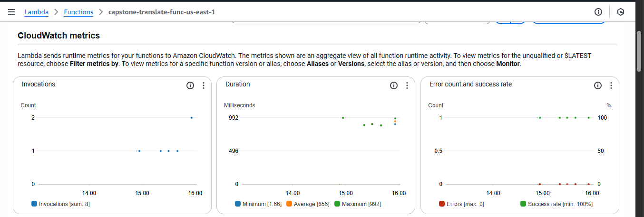Expand the Error count widget options menu
The width and height of the screenshot is (644, 217).
[x=611, y=85]
